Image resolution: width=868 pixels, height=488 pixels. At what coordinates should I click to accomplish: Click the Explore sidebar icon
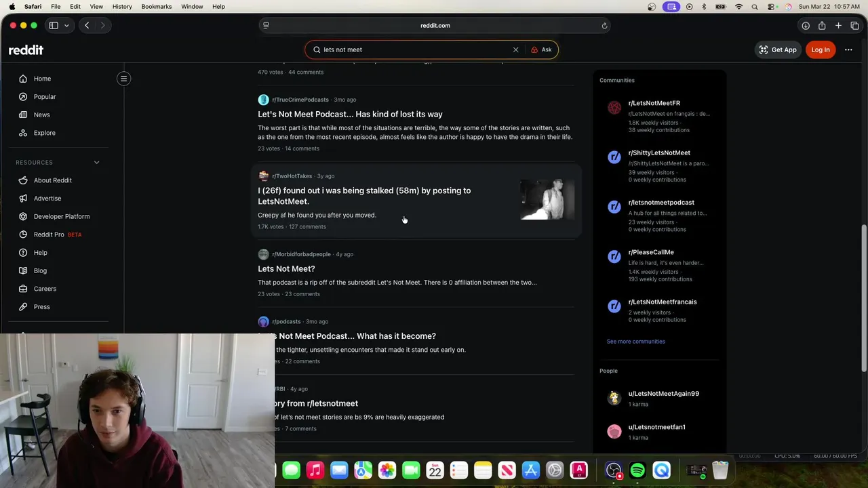[23, 133]
